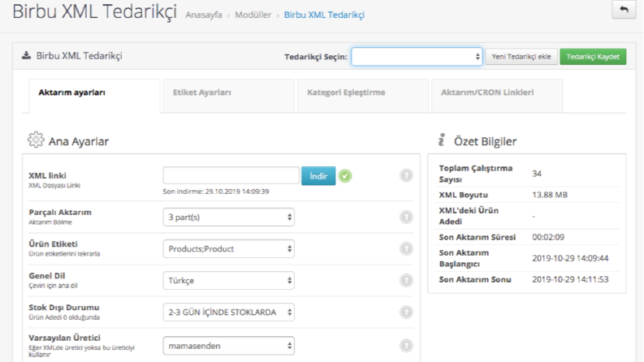Click the help icon for Stok Dışı Durumu row
This screenshot has width=644, height=362.
(406, 312)
